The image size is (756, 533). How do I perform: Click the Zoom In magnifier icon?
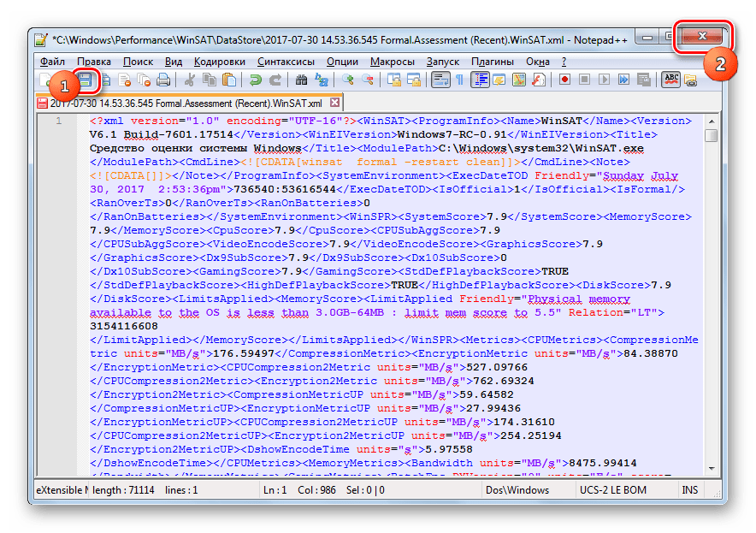347,80
